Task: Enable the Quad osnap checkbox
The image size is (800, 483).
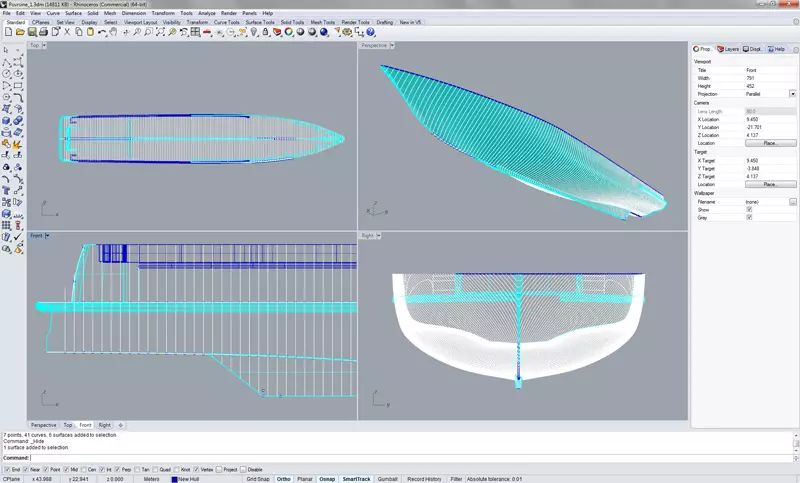Action: click(x=158, y=469)
